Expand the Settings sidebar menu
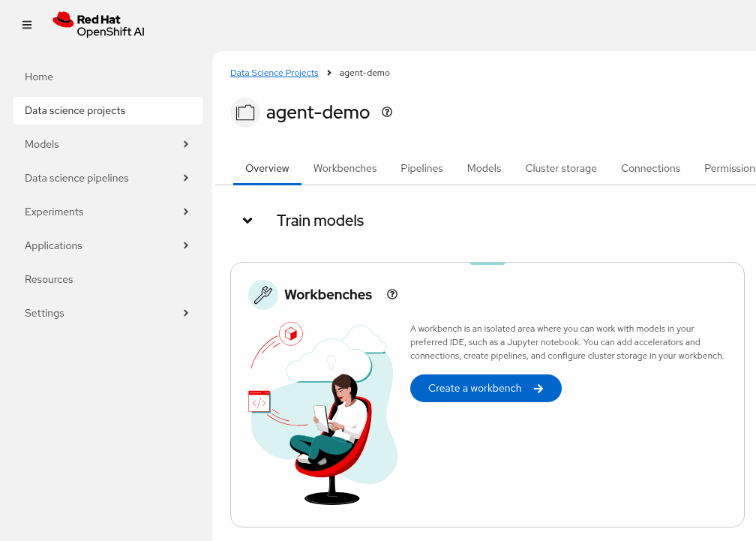 (x=108, y=313)
